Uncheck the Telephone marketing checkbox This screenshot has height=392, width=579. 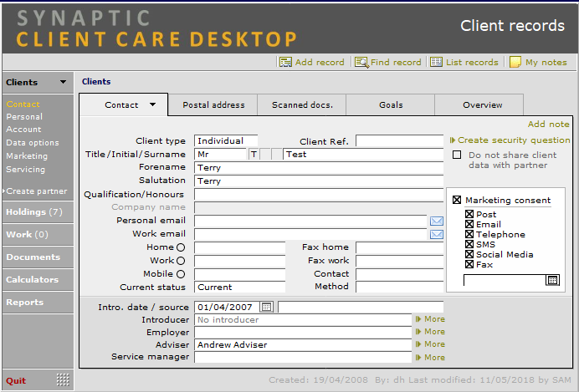pos(469,234)
